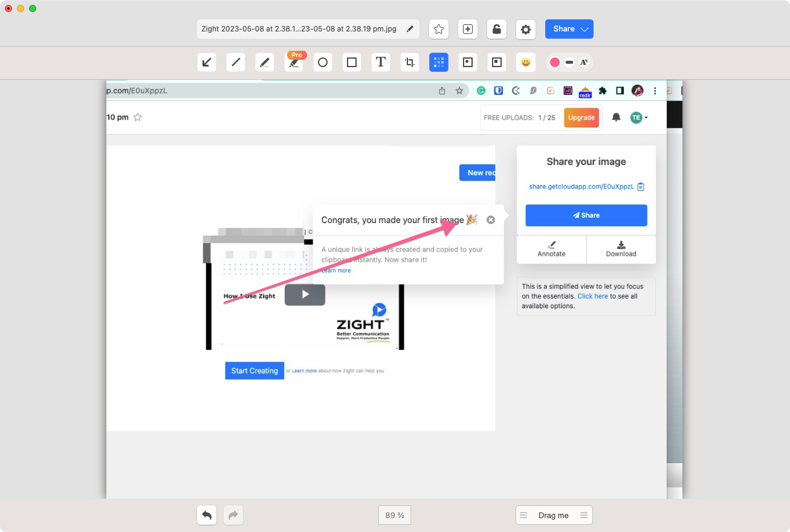Image resolution: width=790 pixels, height=532 pixels.
Task: Mark the file as favorite with star
Action: (439, 29)
